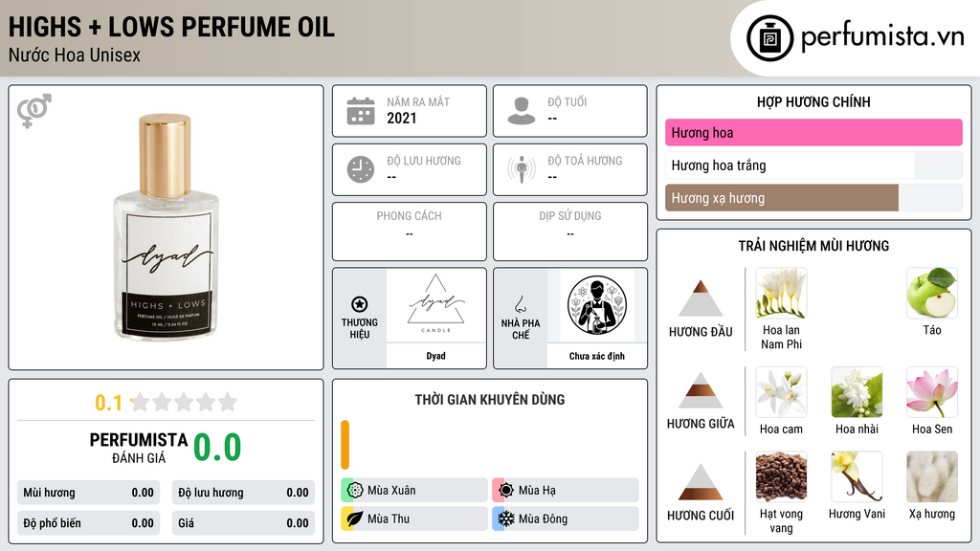980x551 pixels.
Task: Click the Mùa Hạ season button
Action: tap(566, 491)
